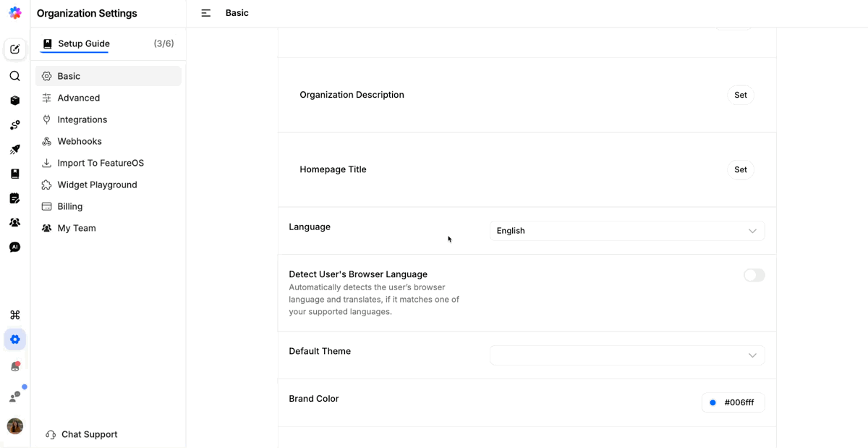Viewport: 868px width, 448px height.
Task: Click the Language dropdown chevron arrow
Action: pos(752,231)
